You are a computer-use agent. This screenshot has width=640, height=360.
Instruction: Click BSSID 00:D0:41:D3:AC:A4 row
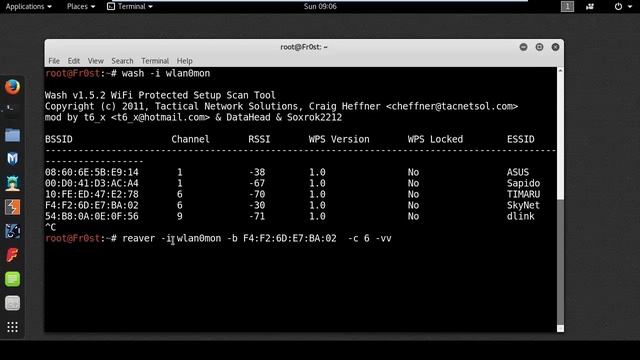pyautogui.click(x=92, y=183)
